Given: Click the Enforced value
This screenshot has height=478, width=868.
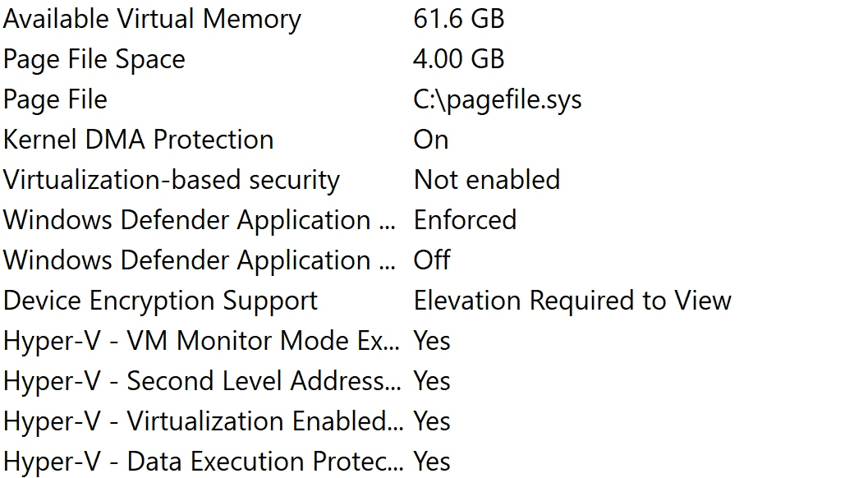Looking at the screenshot, I should 465,220.
